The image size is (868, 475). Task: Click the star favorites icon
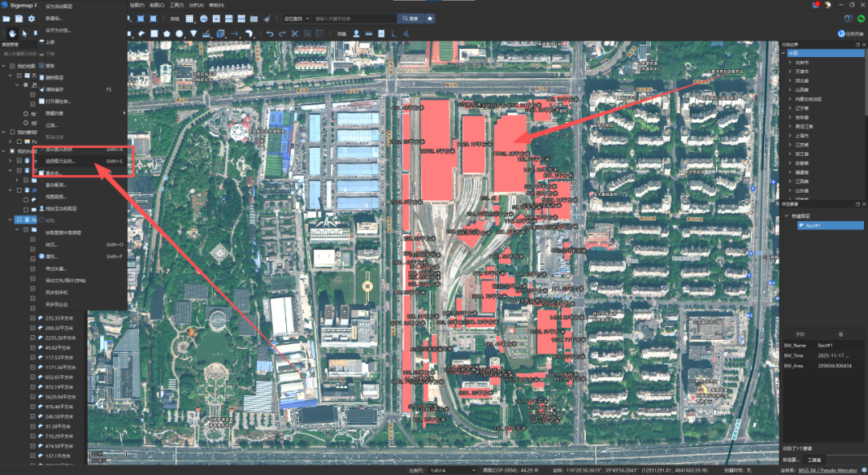(429, 18)
